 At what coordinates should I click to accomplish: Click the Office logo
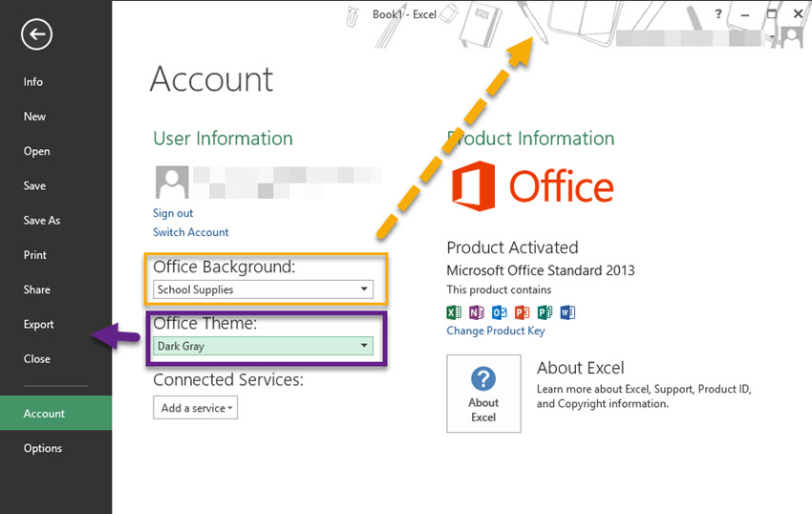[532, 186]
